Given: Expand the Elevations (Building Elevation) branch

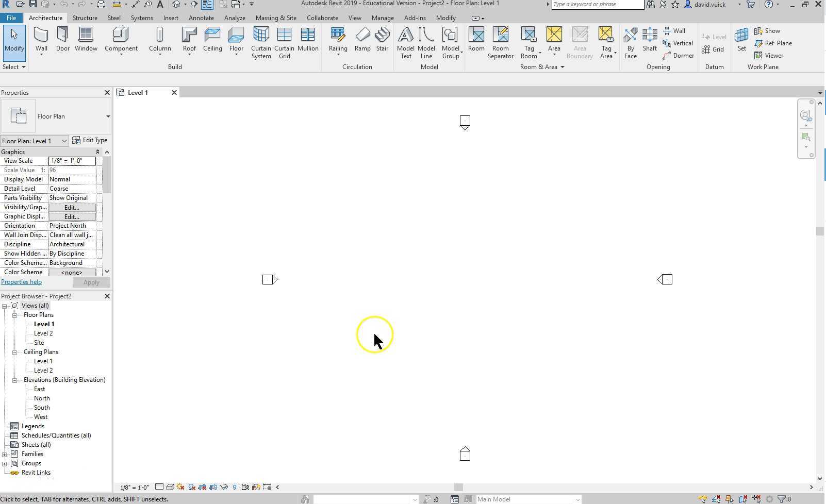Looking at the screenshot, I should (15, 380).
